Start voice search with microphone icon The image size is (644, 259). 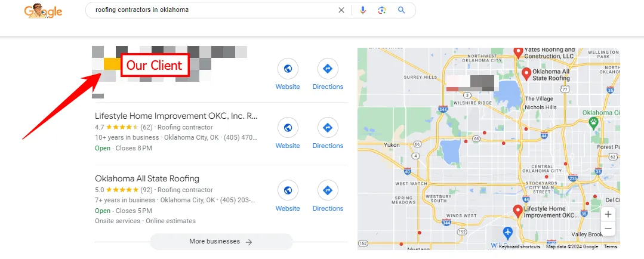pos(363,10)
